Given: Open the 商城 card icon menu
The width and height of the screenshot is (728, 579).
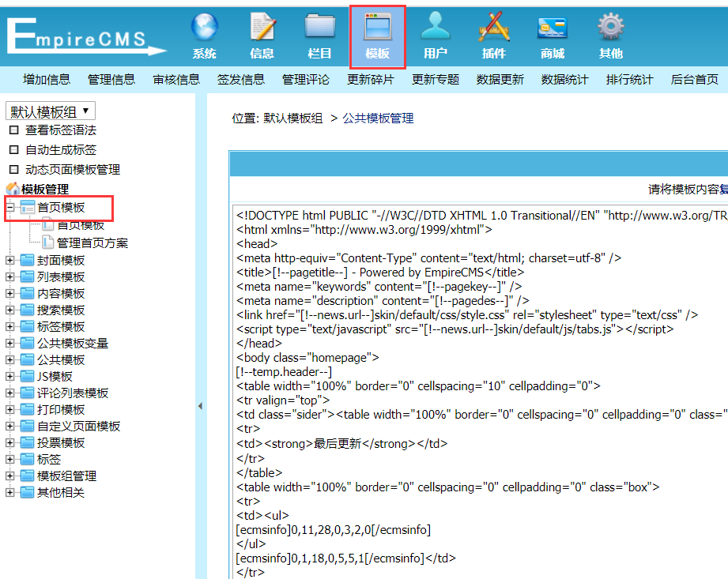Looking at the screenshot, I should coord(553,36).
